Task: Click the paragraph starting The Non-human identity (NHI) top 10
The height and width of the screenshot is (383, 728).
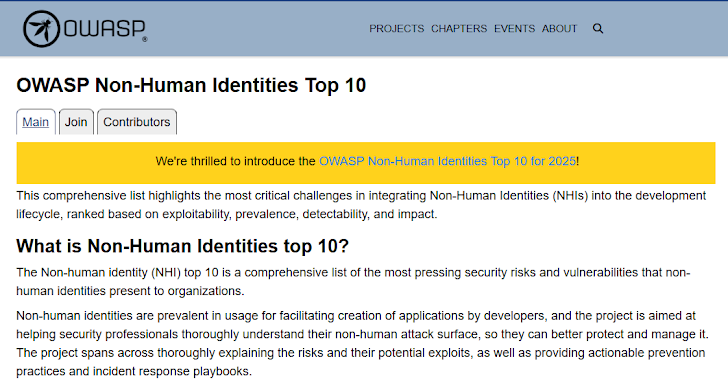Action: pyautogui.click(x=353, y=281)
